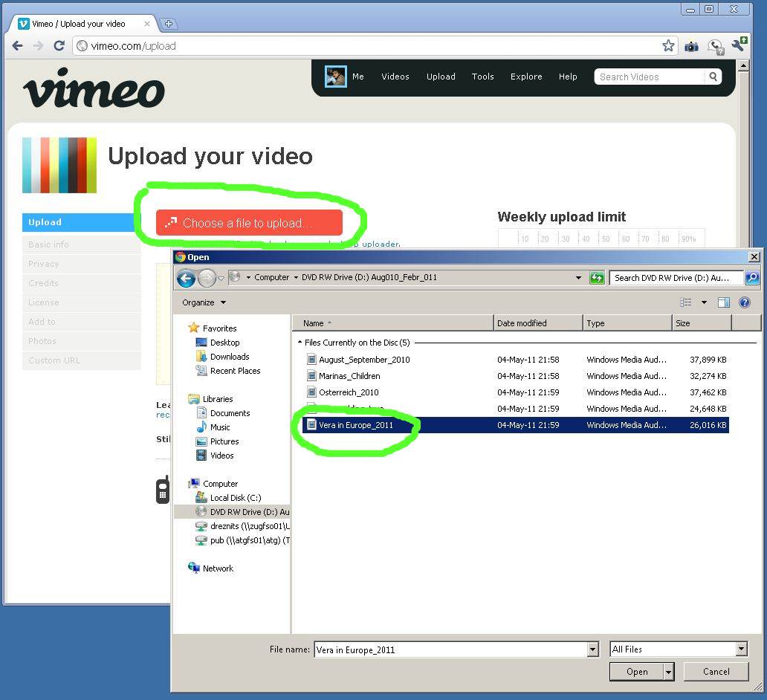Click the bookmark star icon in address bar
The width and height of the screenshot is (767, 700).
click(x=668, y=46)
